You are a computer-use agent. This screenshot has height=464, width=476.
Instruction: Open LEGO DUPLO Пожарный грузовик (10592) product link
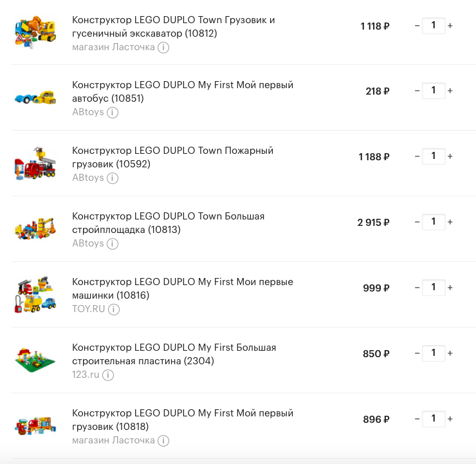coord(172,157)
